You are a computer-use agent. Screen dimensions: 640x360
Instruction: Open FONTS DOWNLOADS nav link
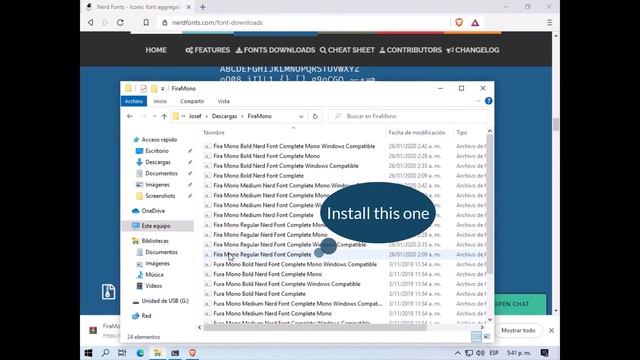coord(276,50)
